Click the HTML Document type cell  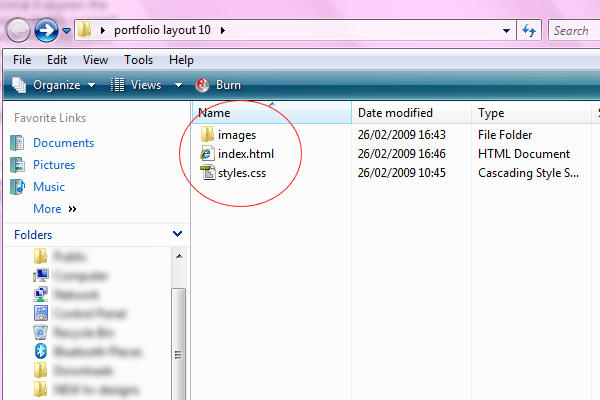(x=524, y=154)
